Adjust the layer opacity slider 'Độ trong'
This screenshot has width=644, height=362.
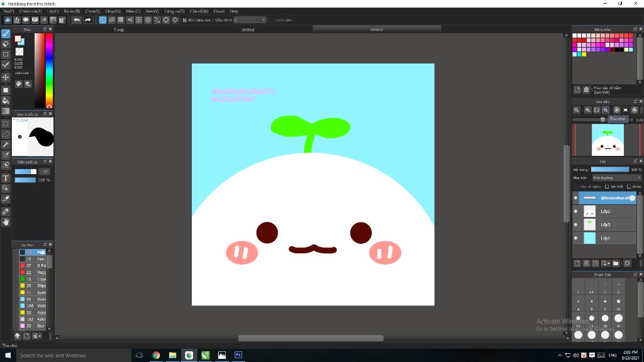click(610, 169)
